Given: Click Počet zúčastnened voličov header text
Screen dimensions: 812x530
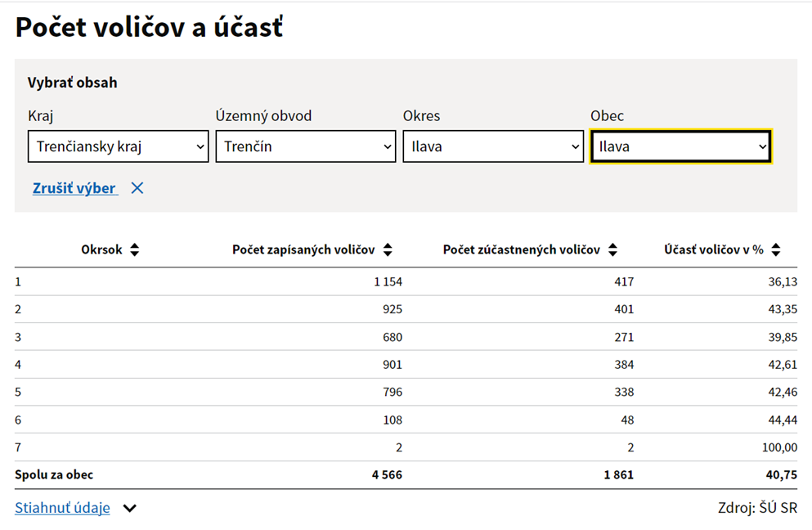Looking at the screenshot, I should point(521,250).
